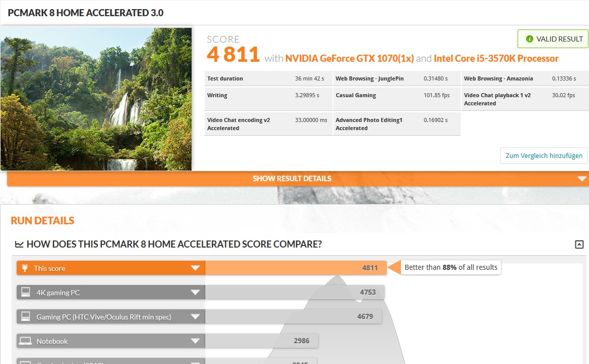This screenshot has width=589, height=364.
Task: Click the 4K gaming PC bar showing 4753
Action: coord(294,293)
